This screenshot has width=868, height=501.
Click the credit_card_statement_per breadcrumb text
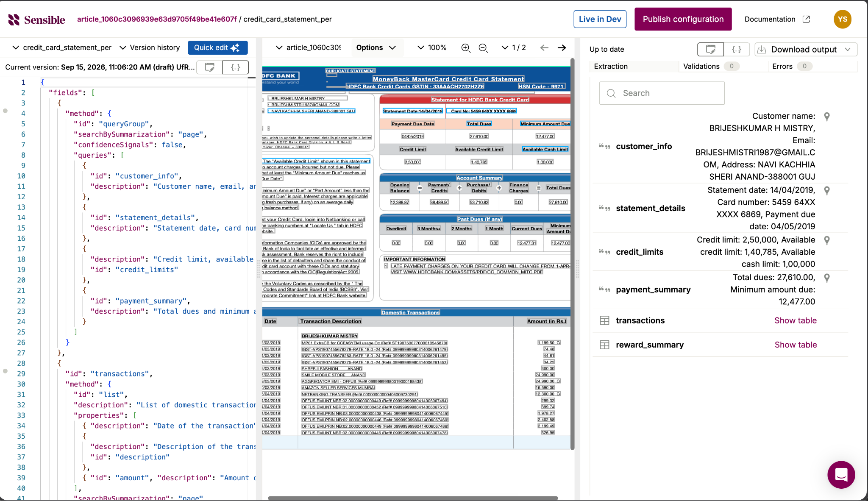click(x=287, y=19)
